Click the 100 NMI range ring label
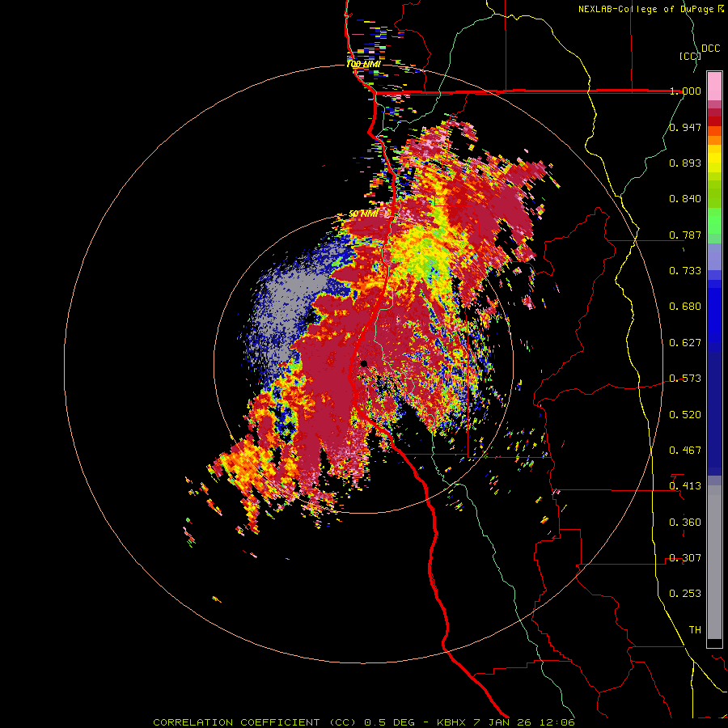Image resolution: width=728 pixels, height=728 pixels. pyautogui.click(x=363, y=64)
